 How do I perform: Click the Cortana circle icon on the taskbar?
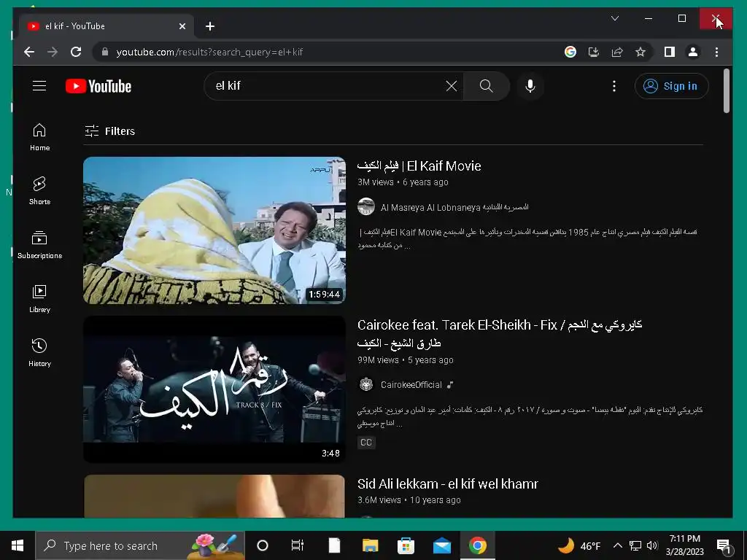point(263,545)
